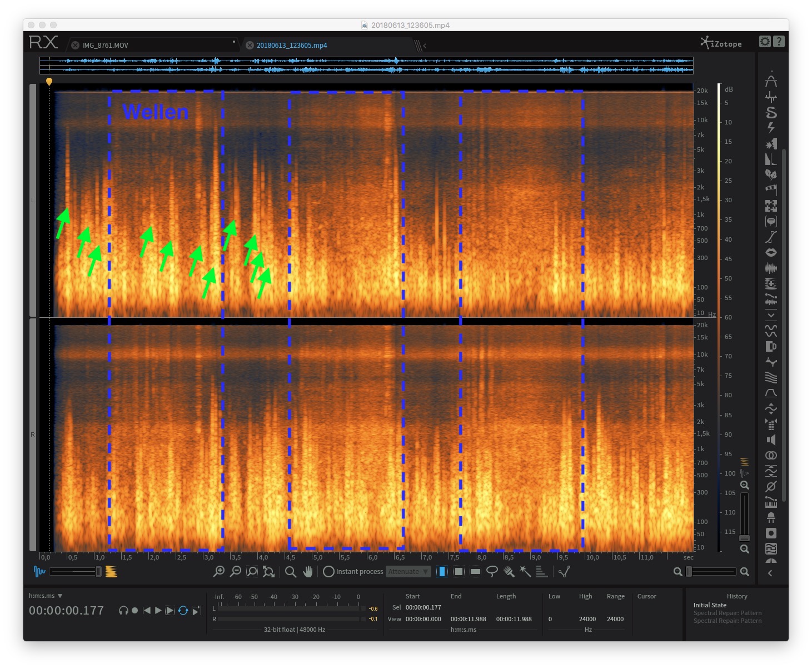Click the vertical zoom in magnifier
The width and height of the screenshot is (812, 669).
(x=745, y=485)
